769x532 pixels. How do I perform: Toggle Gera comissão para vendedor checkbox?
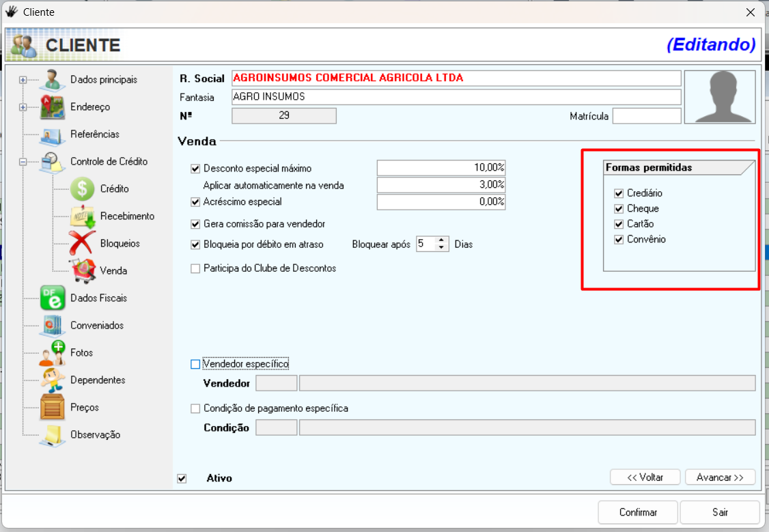[x=195, y=224]
